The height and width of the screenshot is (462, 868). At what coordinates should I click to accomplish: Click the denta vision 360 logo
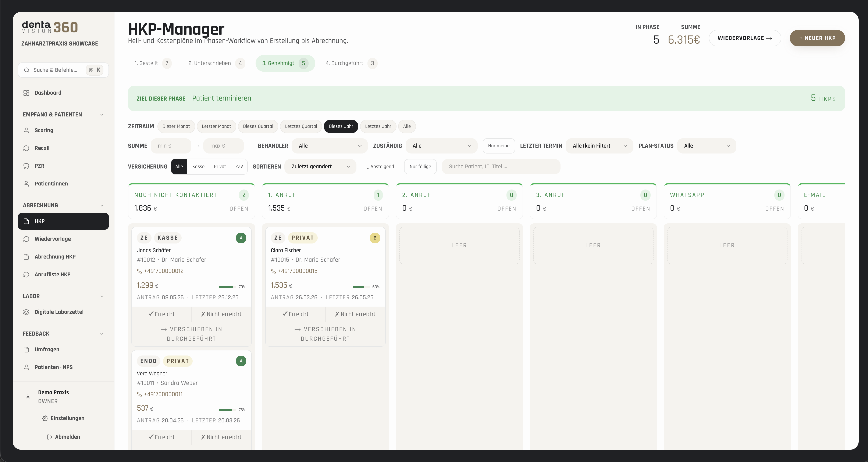click(x=50, y=27)
